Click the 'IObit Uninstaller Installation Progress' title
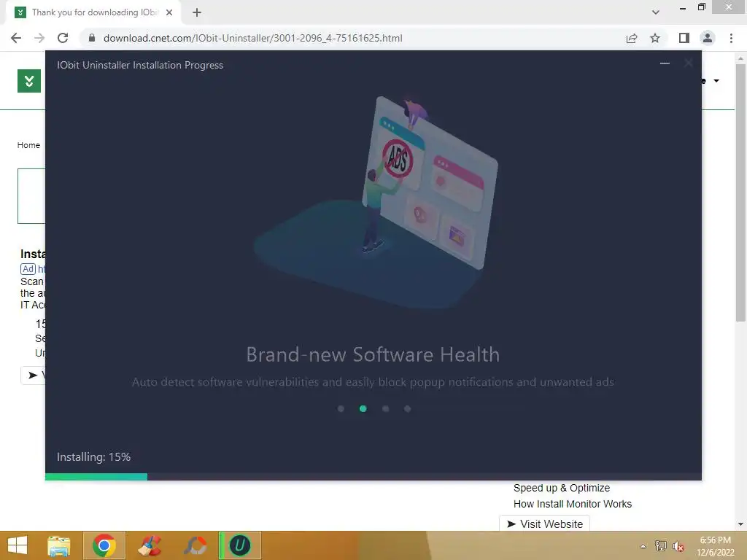 click(x=140, y=65)
